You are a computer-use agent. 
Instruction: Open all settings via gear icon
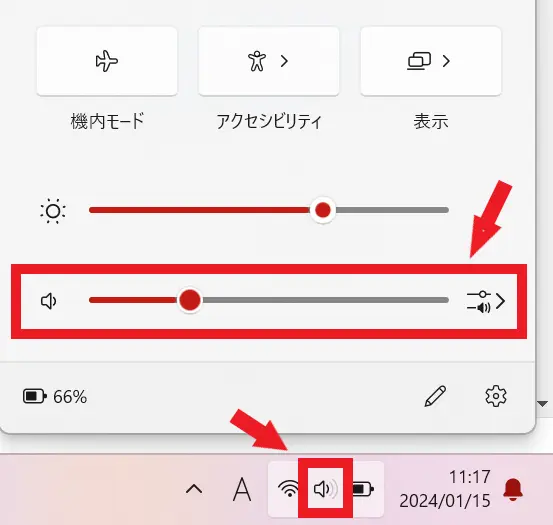(x=496, y=396)
